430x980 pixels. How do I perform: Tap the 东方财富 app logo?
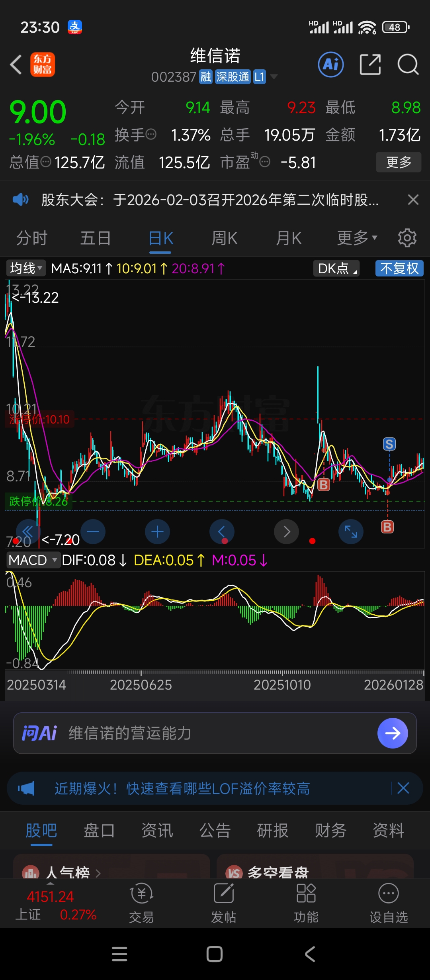click(43, 65)
